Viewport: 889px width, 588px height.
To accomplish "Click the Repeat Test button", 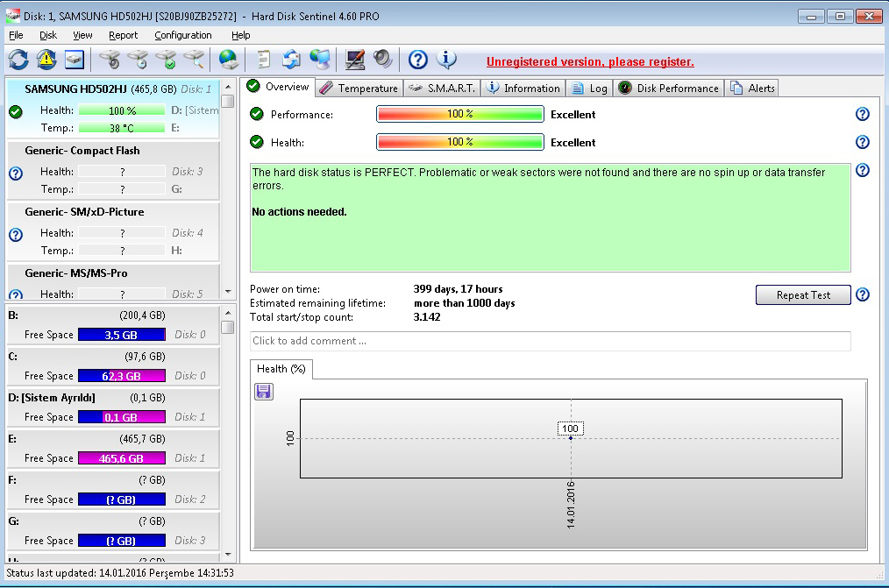I will click(x=803, y=295).
